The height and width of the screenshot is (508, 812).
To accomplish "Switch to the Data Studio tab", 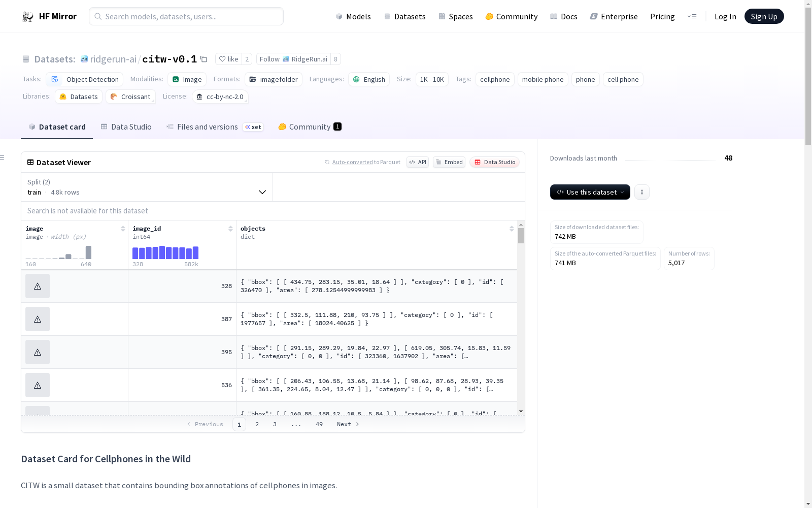I will [x=126, y=126].
